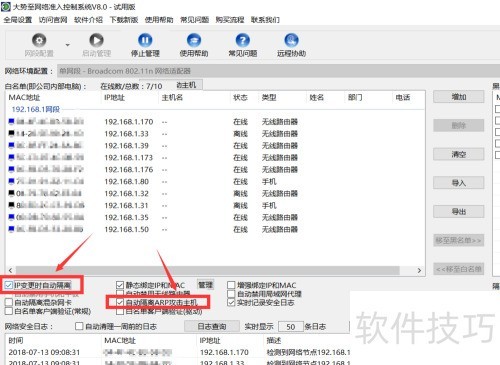500x365 pixels.
Task: Open the dropdown arrow beside 网段配置
Action: (x=68, y=45)
